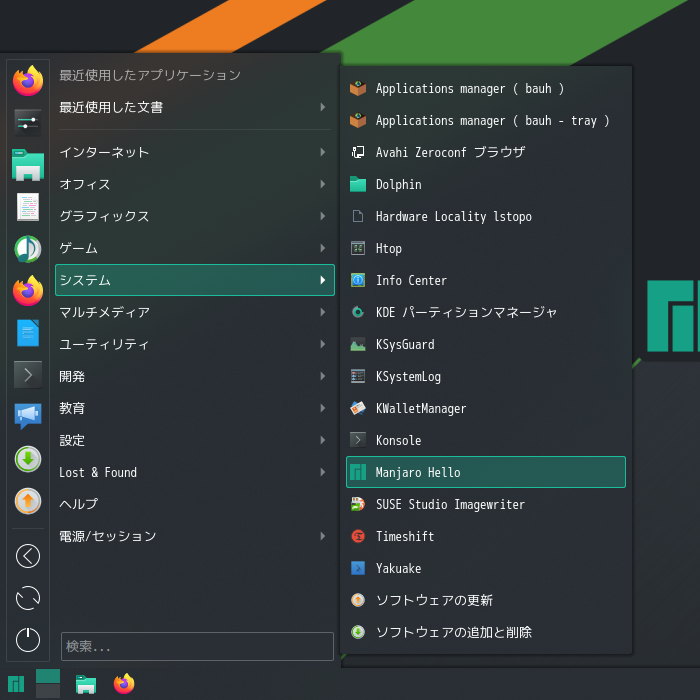
Task: Switch desktop using taskbar pager
Action: (48, 683)
